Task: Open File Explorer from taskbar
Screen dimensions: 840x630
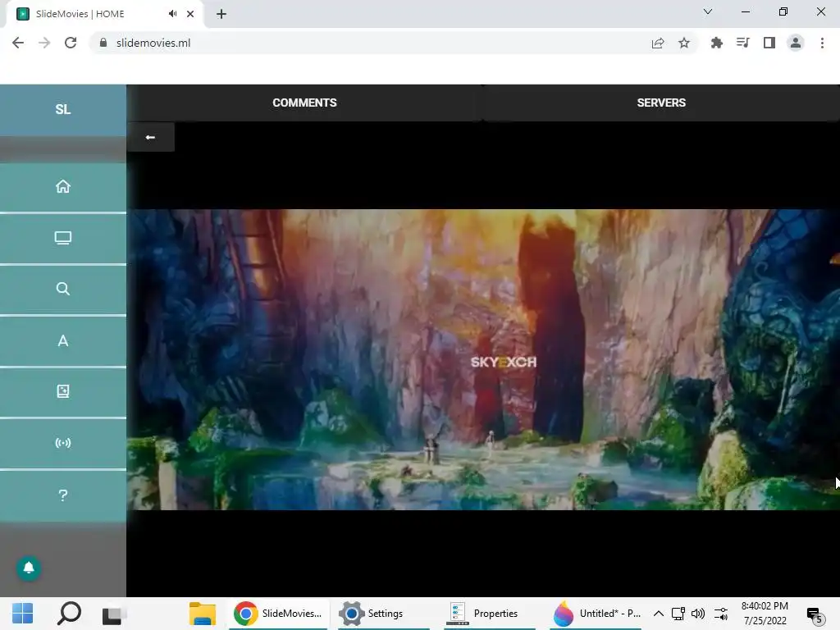Action: coord(203,614)
